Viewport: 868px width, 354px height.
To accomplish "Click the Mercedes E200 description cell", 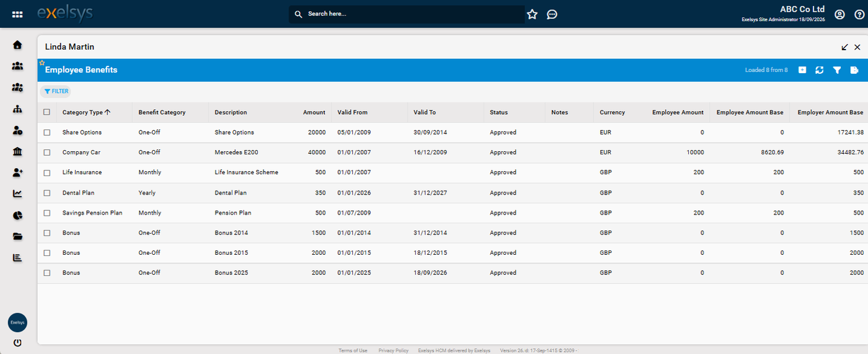I will (x=236, y=153).
